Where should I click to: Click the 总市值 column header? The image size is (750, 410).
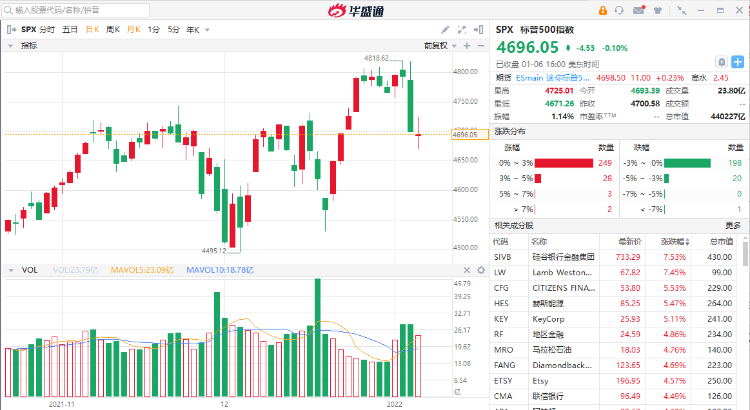722,242
